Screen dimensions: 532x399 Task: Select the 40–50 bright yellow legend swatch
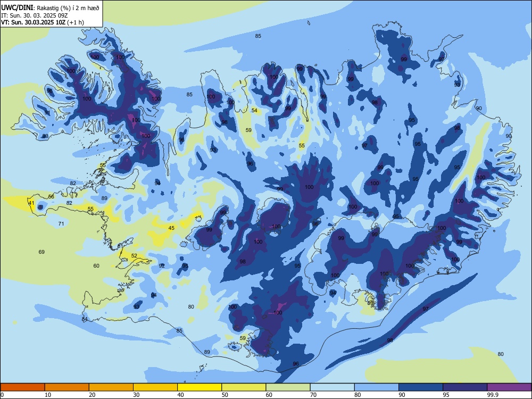pyautogui.click(x=199, y=387)
